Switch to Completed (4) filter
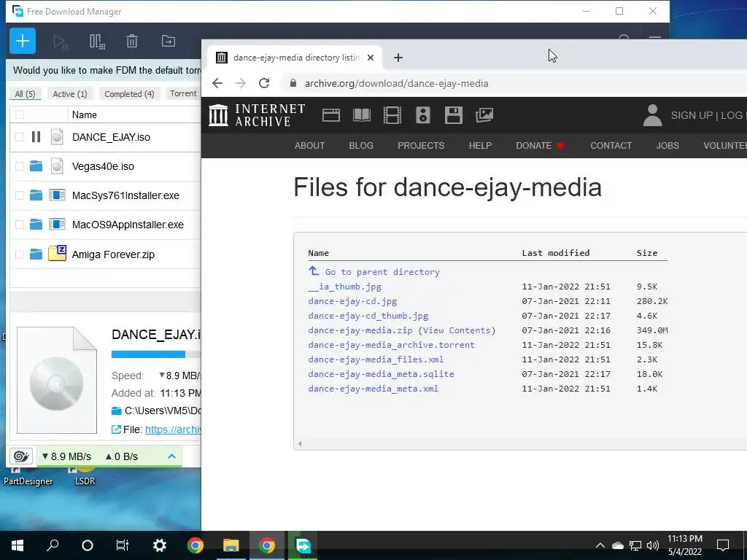747x560 pixels. (129, 94)
